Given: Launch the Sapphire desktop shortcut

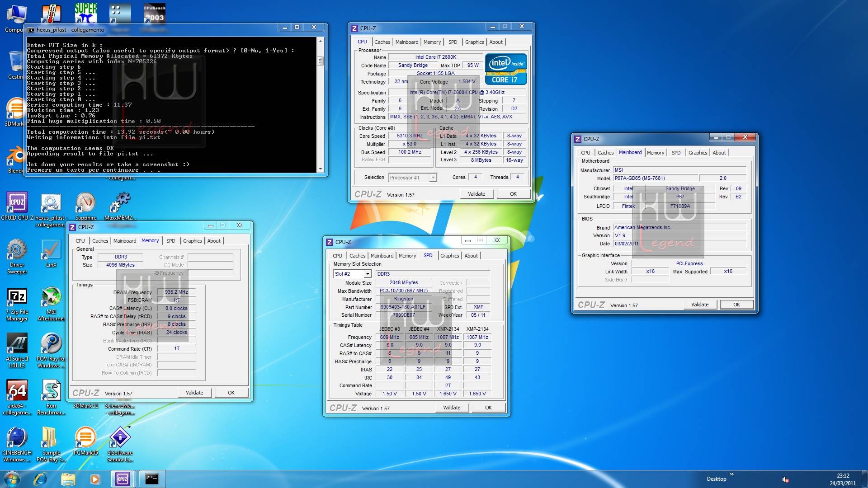Looking at the screenshot, I should click(85, 206).
